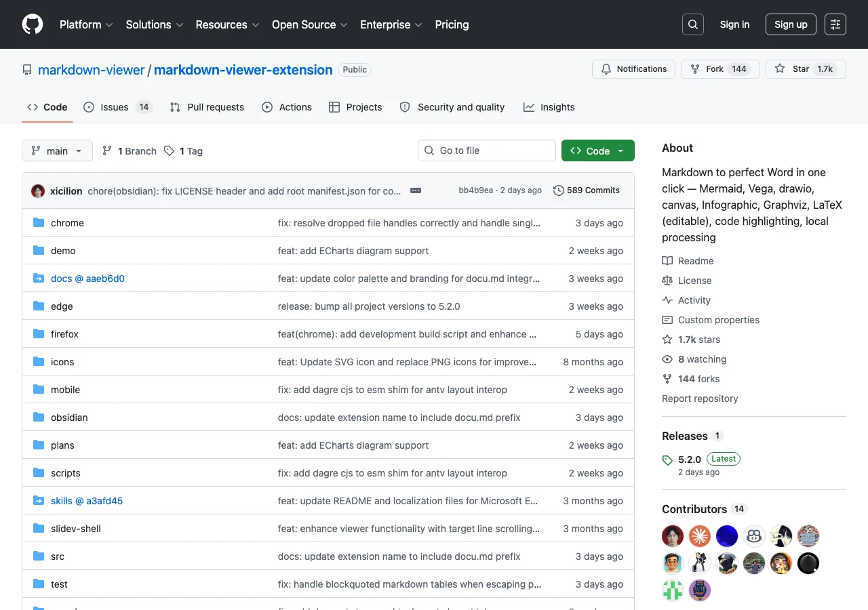
Task: Click the folder icon next to plans
Action: [39, 445]
